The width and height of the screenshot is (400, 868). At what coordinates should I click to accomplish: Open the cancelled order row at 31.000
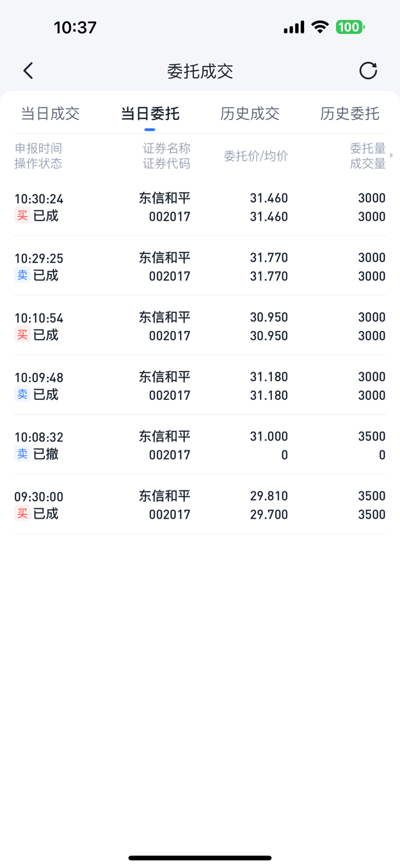click(x=200, y=445)
